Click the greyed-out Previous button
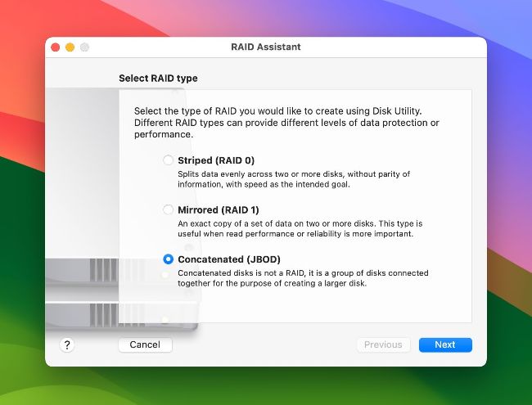 click(383, 344)
